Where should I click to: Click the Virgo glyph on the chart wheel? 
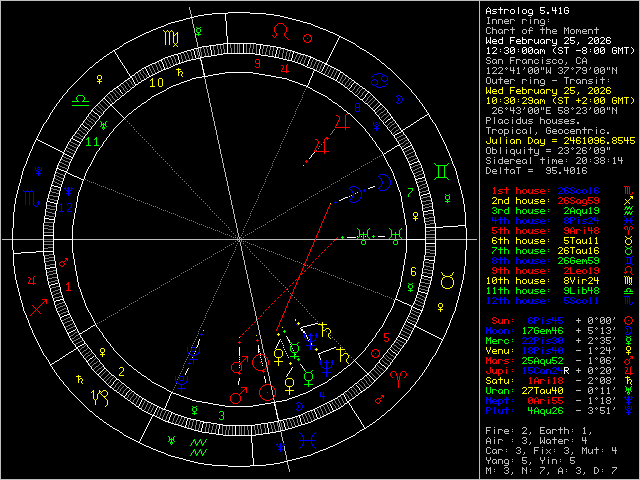171,40
